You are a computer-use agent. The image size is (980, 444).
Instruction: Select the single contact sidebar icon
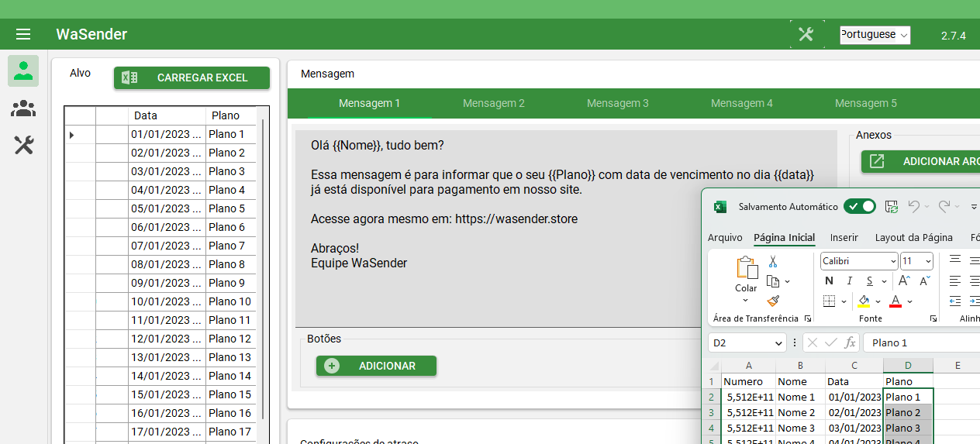[x=23, y=71]
